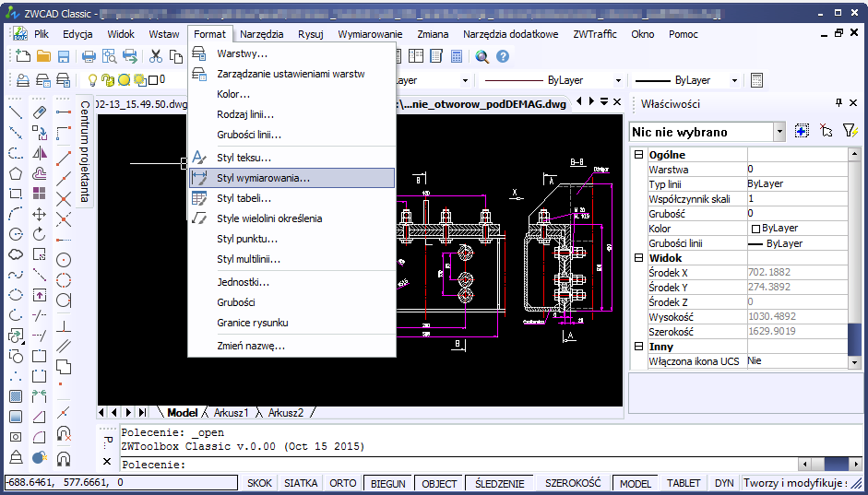Click the quick filter funnel icon in Właściwości
868x495 pixels.
[x=850, y=131]
